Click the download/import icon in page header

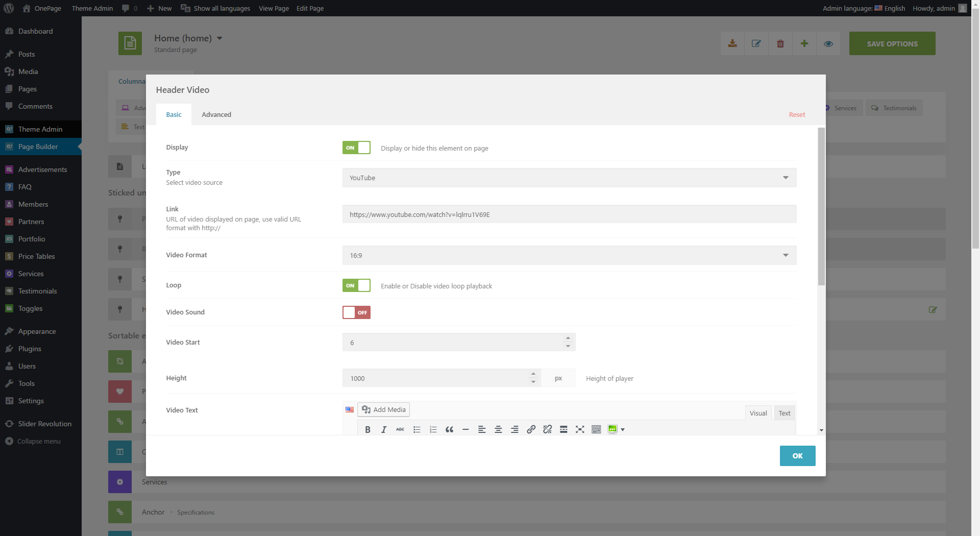[732, 43]
